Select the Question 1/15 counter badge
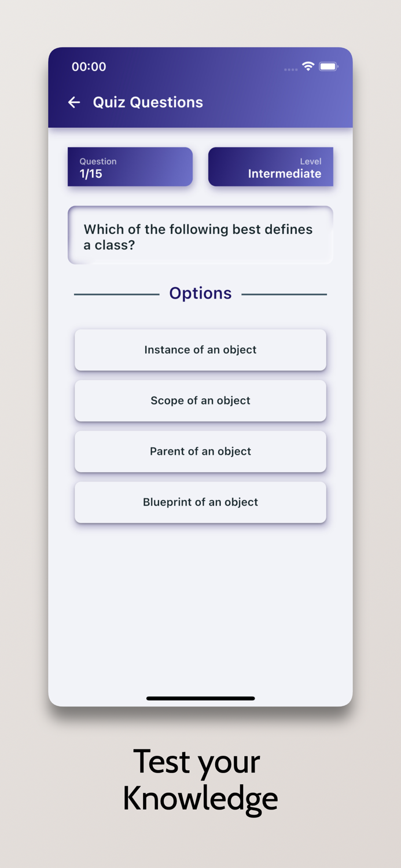 coord(130,167)
